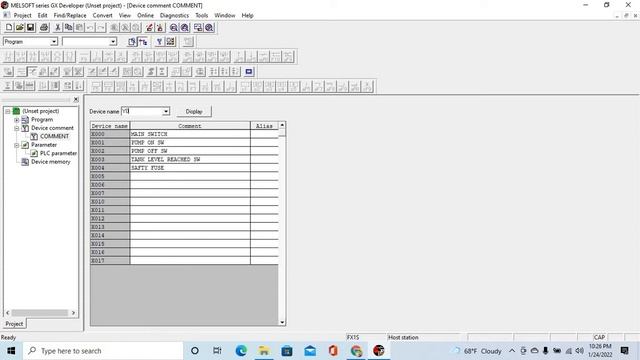The image size is (640, 360).
Task: Collapse the Device comment tree node
Action: (x=16, y=128)
